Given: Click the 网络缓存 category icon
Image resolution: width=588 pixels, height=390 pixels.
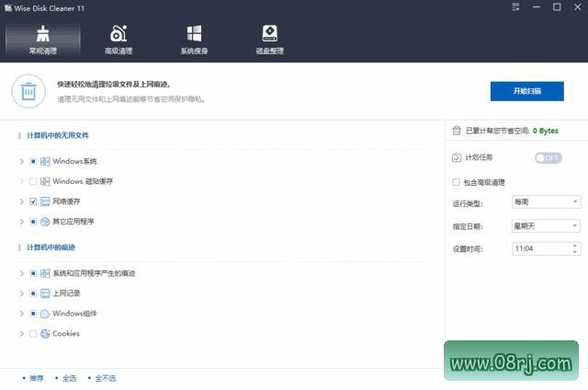Looking at the screenshot, I should click(x=45, y=201).
